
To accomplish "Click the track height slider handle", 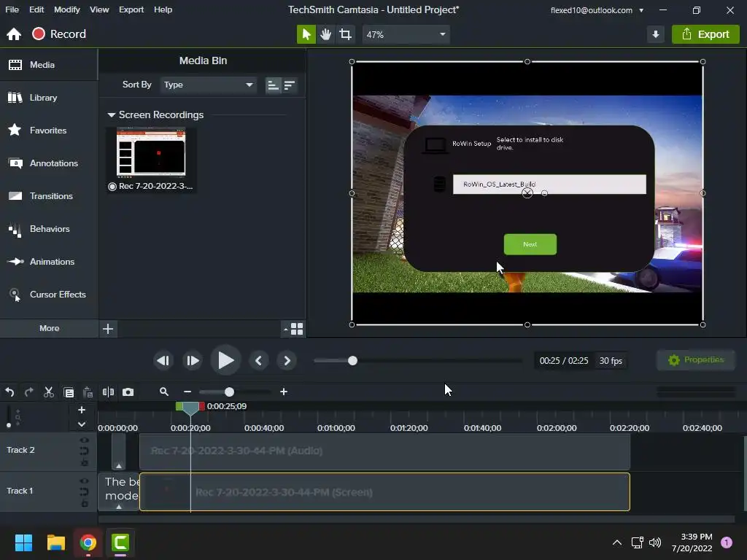I will point(9,425).
